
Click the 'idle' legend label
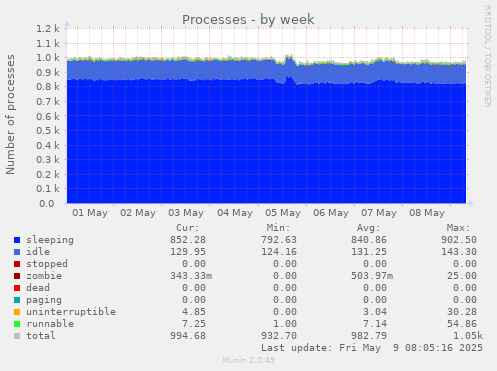pyautogui.click(x=38, y=252)
